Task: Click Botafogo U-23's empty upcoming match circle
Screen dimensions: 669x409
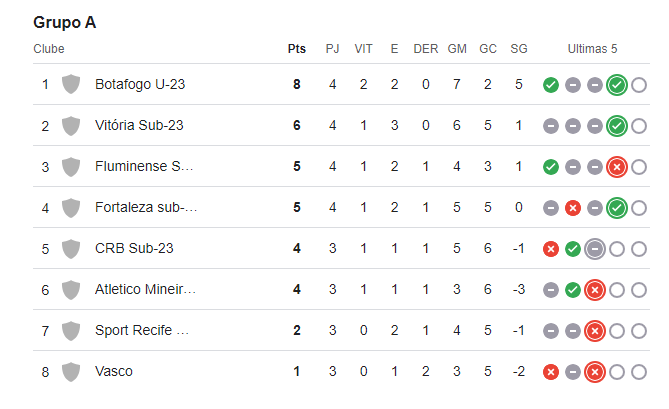Action: (639, 85)
